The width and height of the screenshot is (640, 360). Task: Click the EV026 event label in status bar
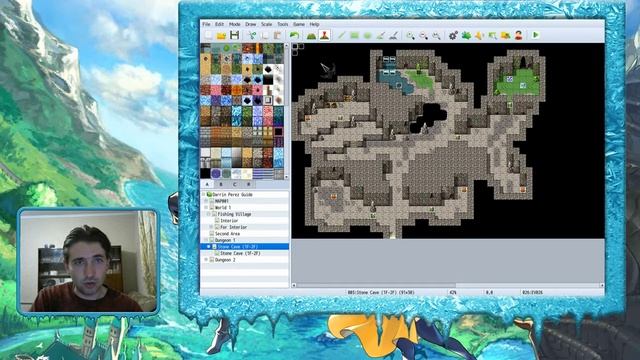pos(532,293)
